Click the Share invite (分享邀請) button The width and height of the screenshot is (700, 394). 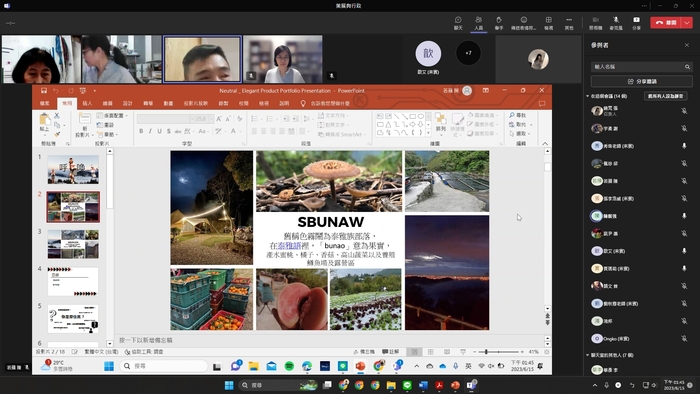642,82
